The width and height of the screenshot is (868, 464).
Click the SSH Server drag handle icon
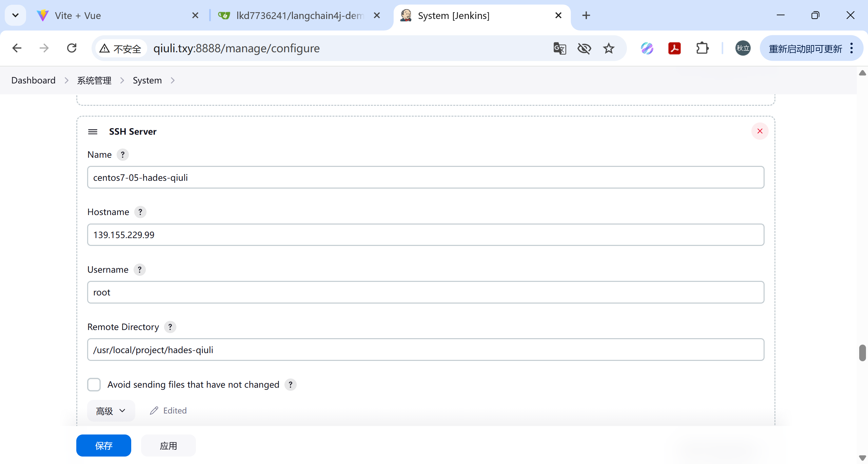pyautogui.click(x=93, y=132)
